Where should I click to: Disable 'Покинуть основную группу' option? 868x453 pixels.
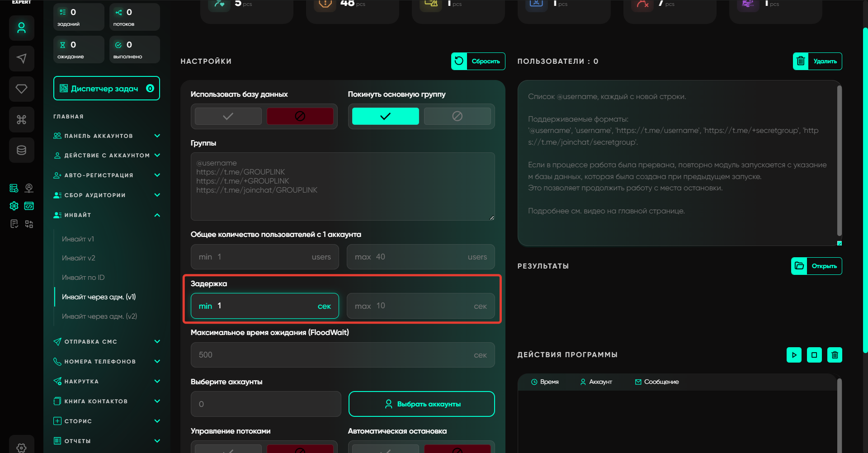point(457,116)
